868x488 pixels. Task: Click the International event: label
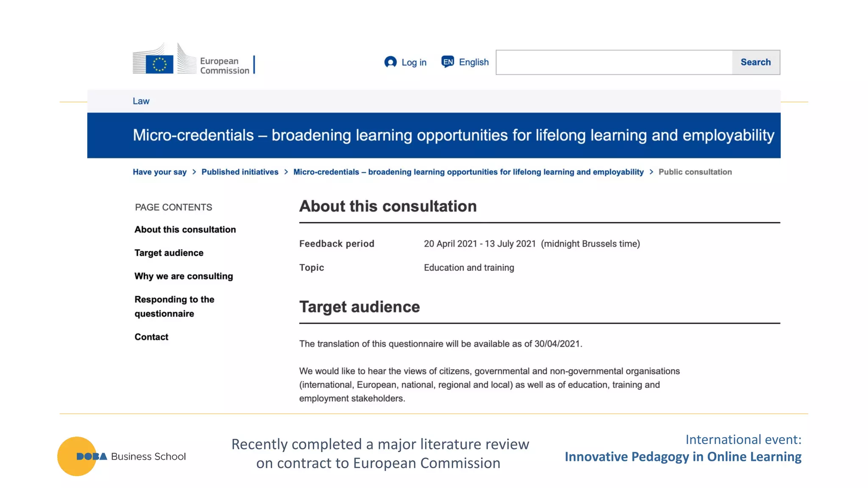[x=743, y=440]
